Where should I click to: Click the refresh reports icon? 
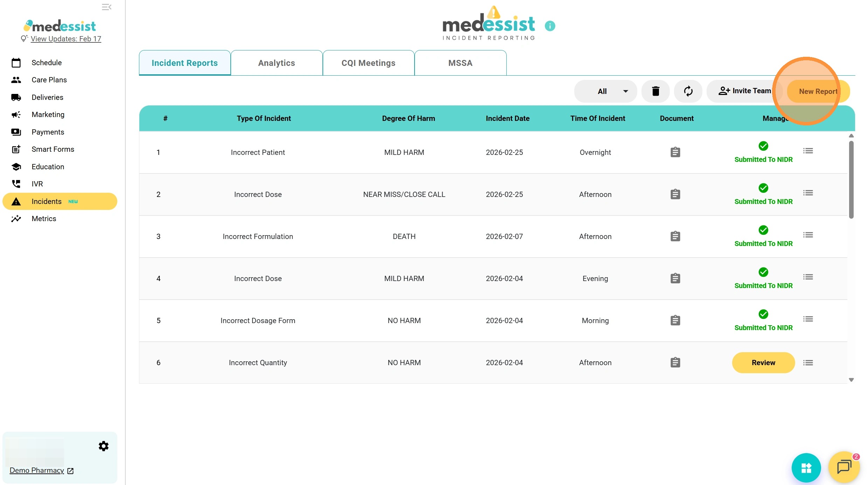(x=688, y=91)
